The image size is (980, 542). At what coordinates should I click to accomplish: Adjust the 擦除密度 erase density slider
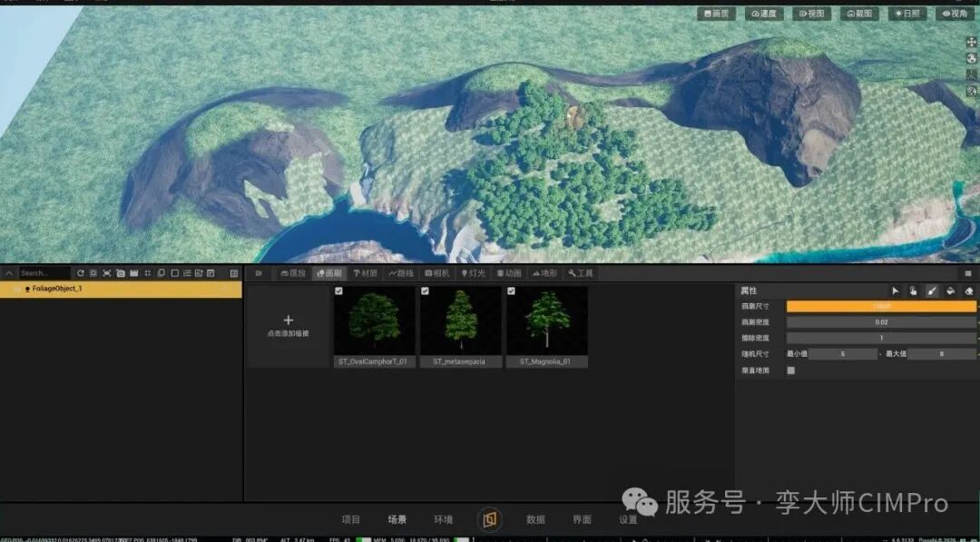coord(880,338)
